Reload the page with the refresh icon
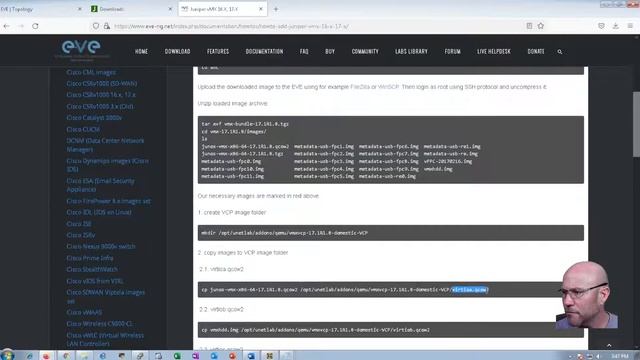 (36, 26)
